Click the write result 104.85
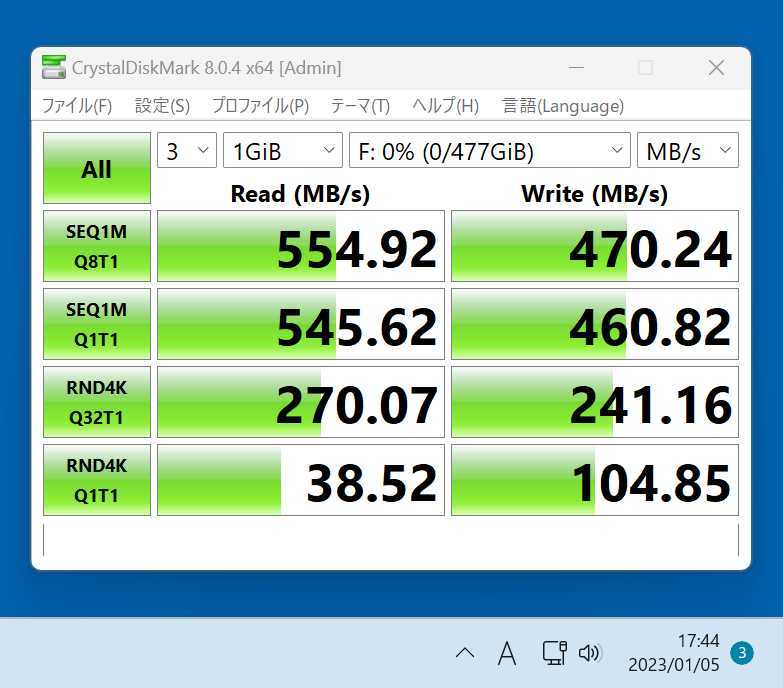Viewport: 783px width, 688px height. [595, 480]
